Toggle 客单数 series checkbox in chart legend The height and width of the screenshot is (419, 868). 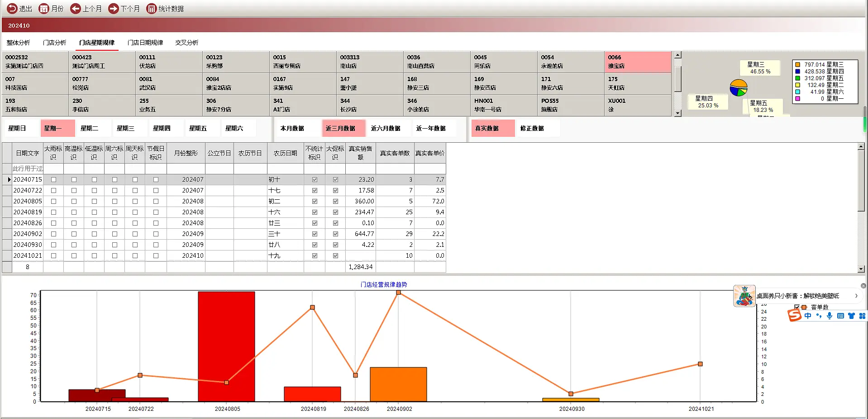click(797, 307)
